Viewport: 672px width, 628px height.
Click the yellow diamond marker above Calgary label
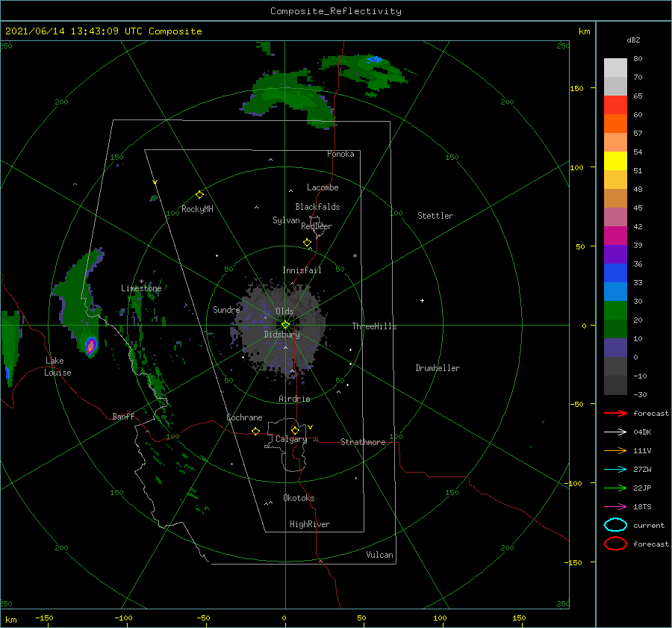pos(295,430)
